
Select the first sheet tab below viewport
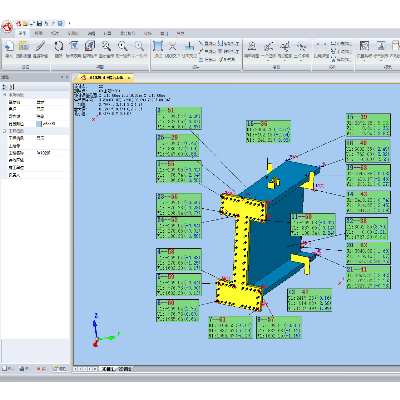(108, 369)
